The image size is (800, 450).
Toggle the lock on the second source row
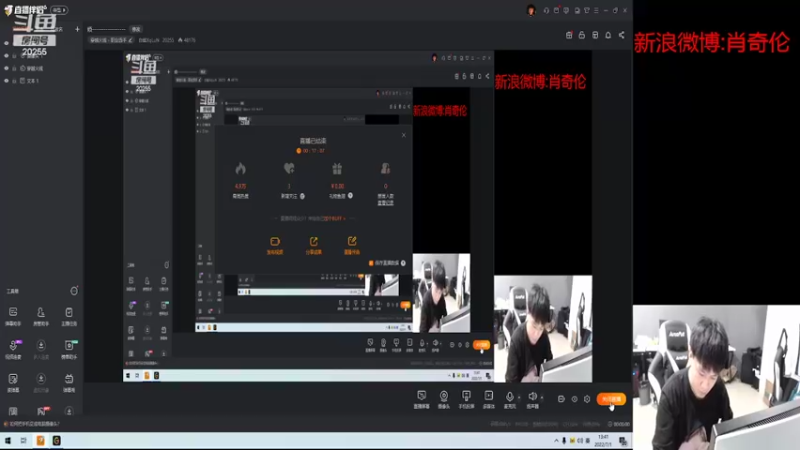pos(14,56)
